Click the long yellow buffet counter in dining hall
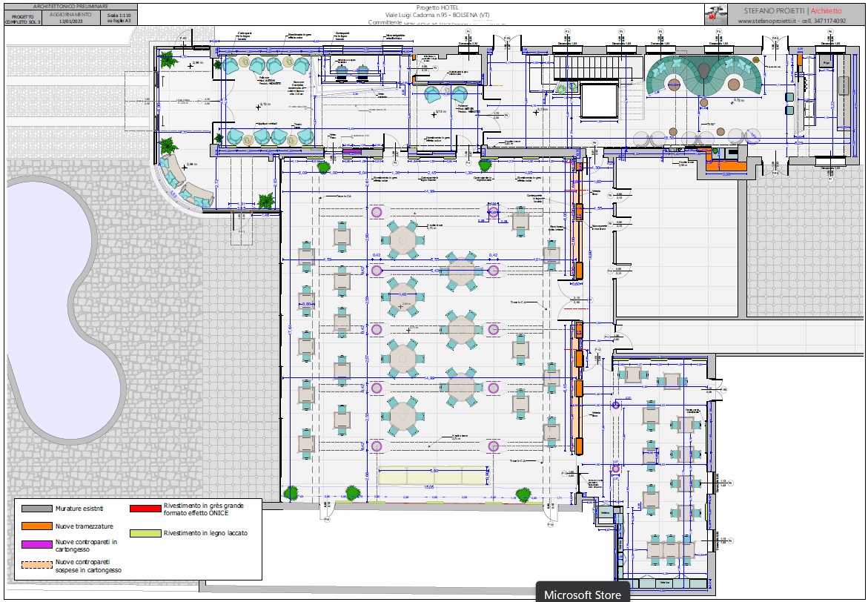This screenshot has width=868, height=602. pos(432,476)
